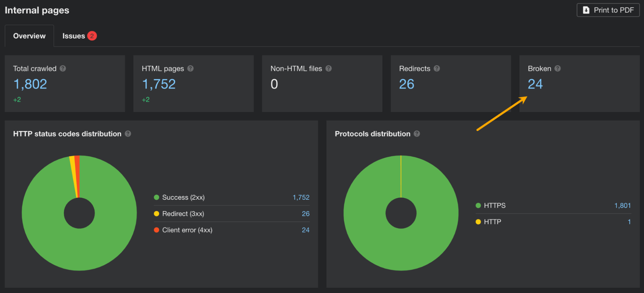Click the HTML pages count 1,752

[x=159, y=84]
